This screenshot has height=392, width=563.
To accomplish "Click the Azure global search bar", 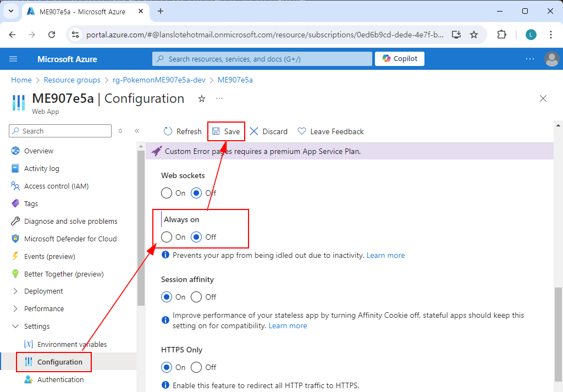I will [x=262, y=59].
